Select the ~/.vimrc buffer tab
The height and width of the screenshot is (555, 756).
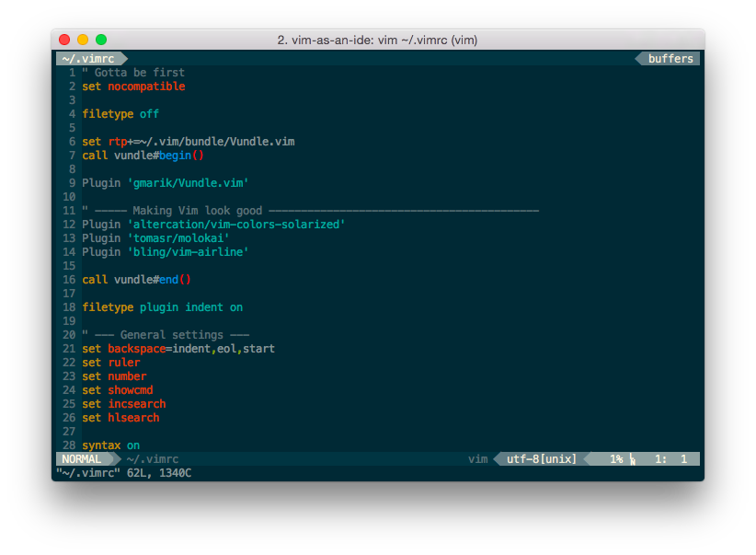[x=92, y=59]
